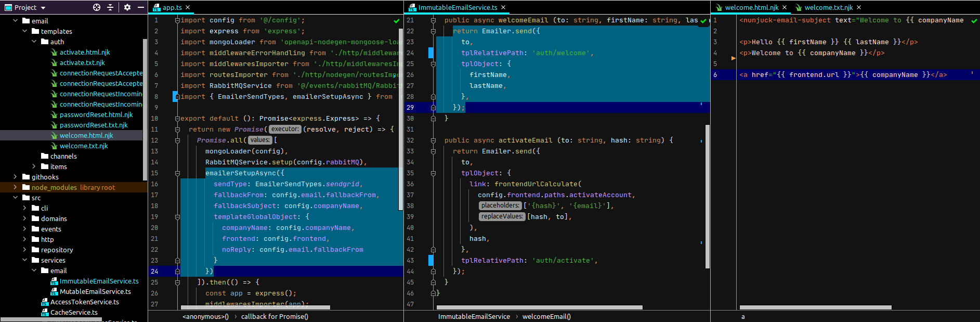Collapse the templates folder
980x322 pixels.
24,31
